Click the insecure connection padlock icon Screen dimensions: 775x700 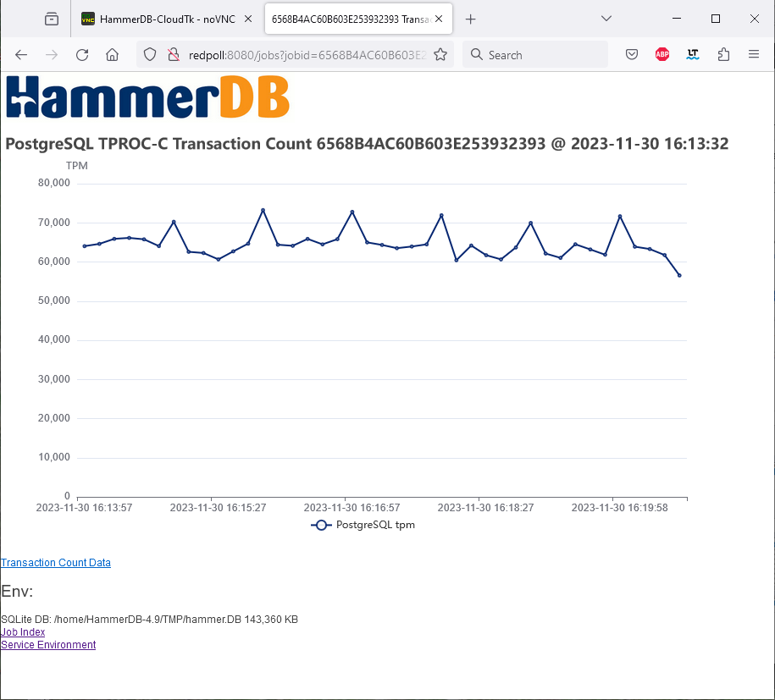pyautogui.click(x=173, y=55)
